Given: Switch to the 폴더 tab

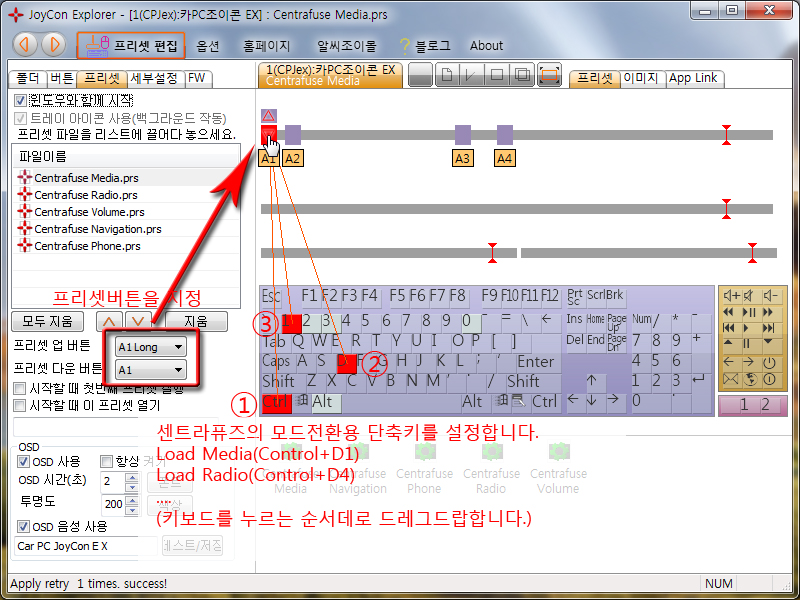Looking at the screenshot, I should point(28,79).
